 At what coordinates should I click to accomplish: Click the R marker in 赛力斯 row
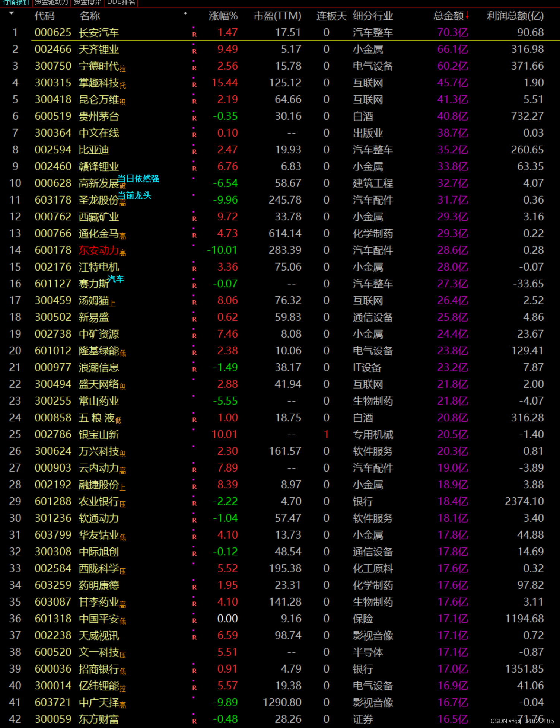tap(194, 285)
